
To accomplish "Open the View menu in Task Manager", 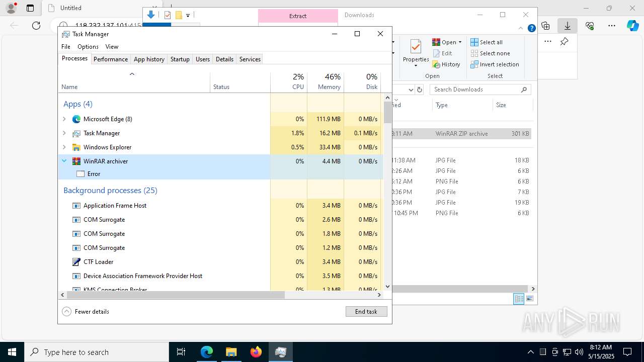I will coord(112,47).
